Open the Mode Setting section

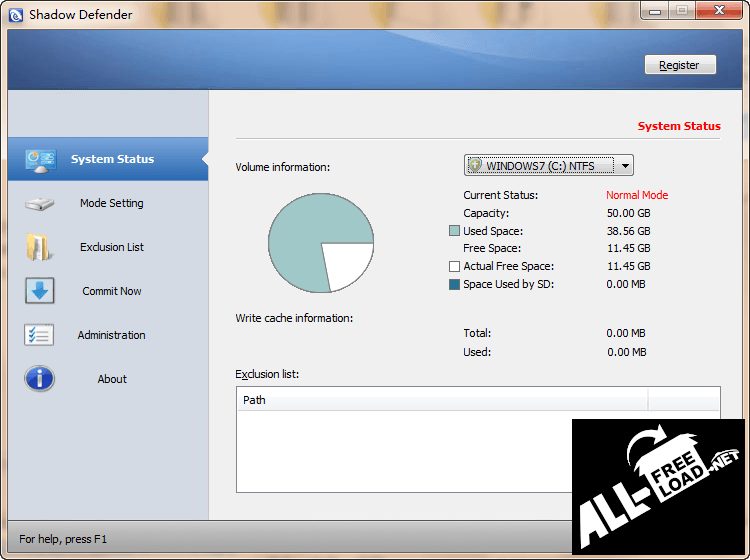tap(111, 204)
